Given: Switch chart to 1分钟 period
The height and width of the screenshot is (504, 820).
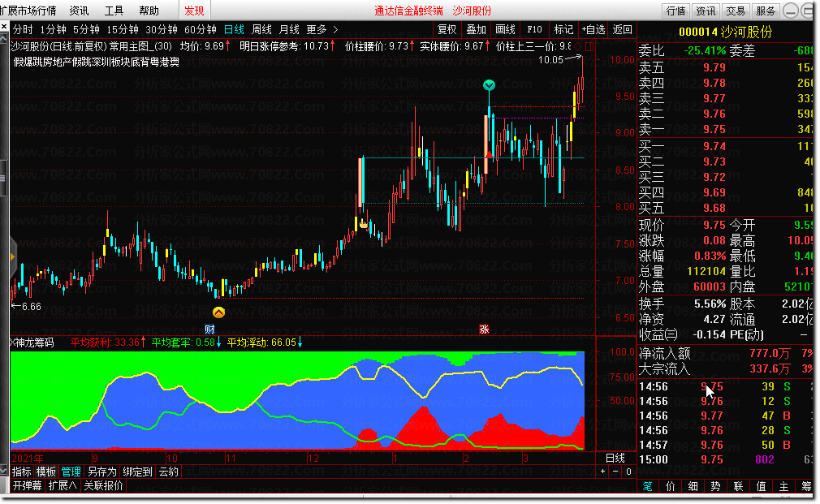Looking at the screenshot, I should (x=54, y=30).
